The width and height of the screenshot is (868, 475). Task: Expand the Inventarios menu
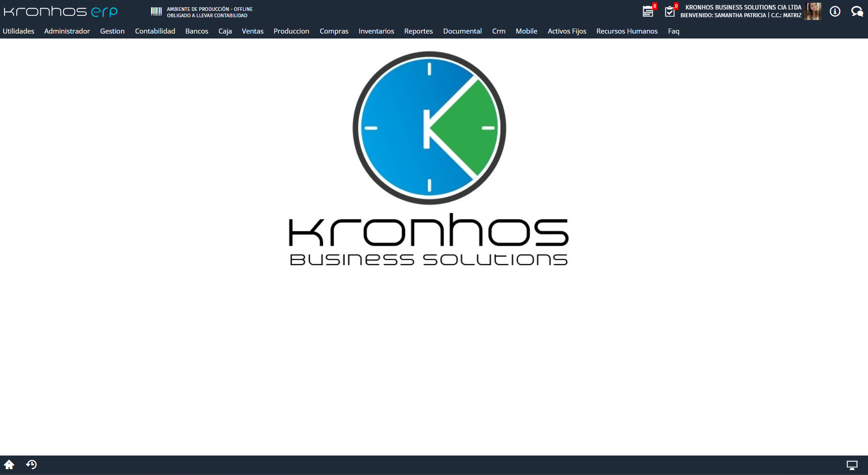[376, 31]
